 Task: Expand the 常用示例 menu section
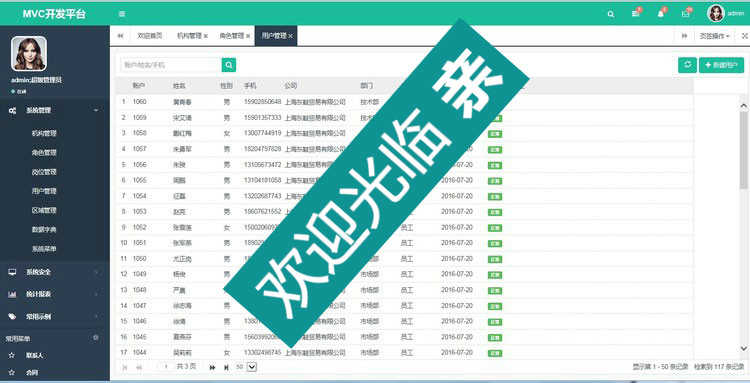tap(96, 316)
